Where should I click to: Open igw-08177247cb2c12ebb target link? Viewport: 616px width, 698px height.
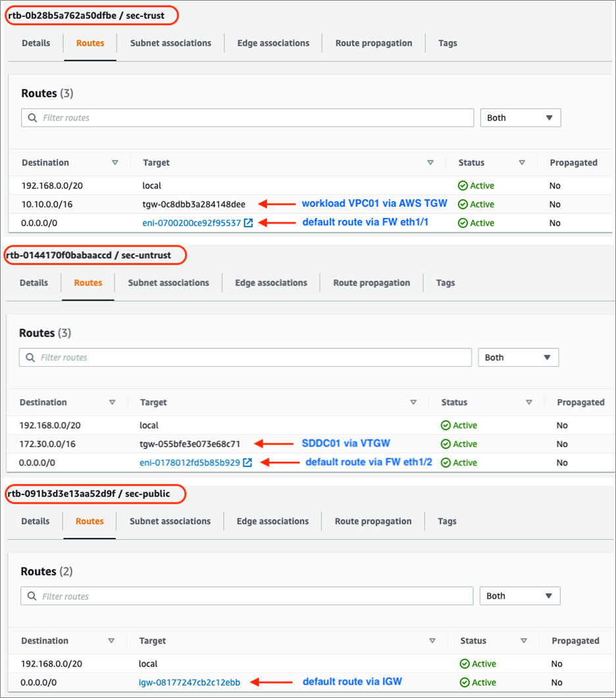coord(190,683)
